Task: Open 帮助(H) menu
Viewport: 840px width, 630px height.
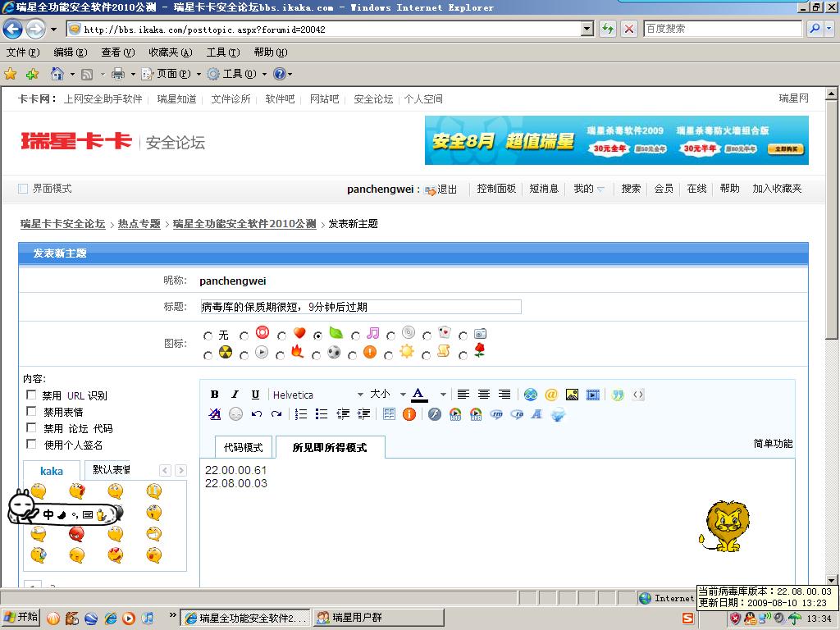Action: click(x=271, y=52)
